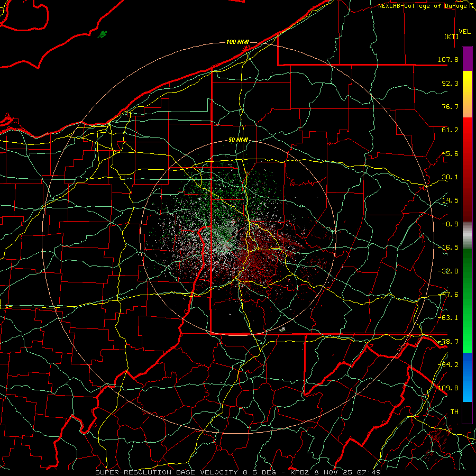This screenshot has height=476, width=476.
Task: Click the -63.1 legend value
Action: (x=448, y=318)
